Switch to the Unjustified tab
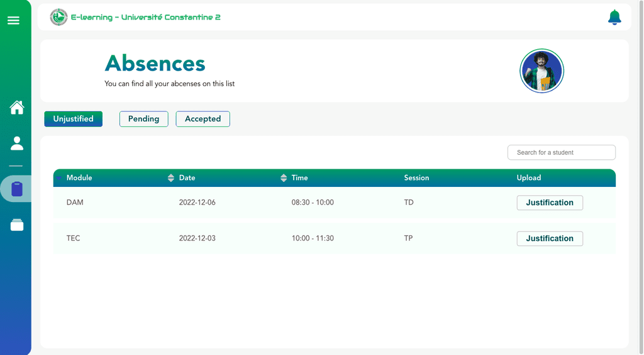This screenshot has width=644, height=355. (x=74, y=119)
